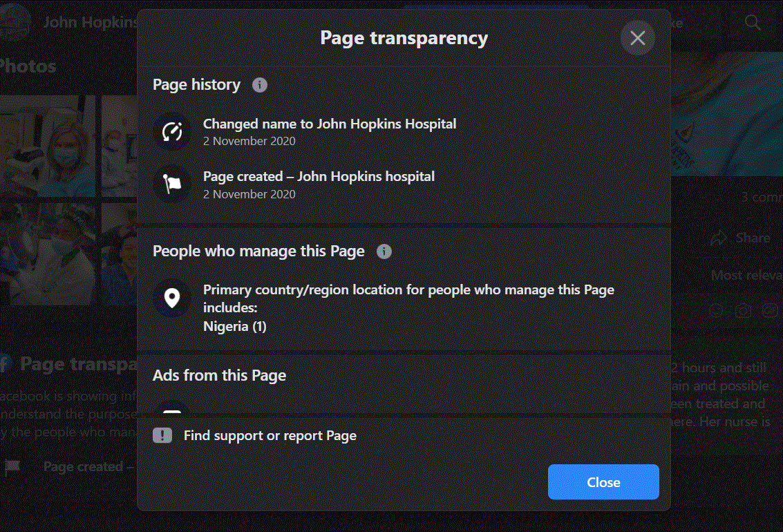
Task: Open the 'Most relevant' comment sort dropdown
Action: [x=746, y=275]
